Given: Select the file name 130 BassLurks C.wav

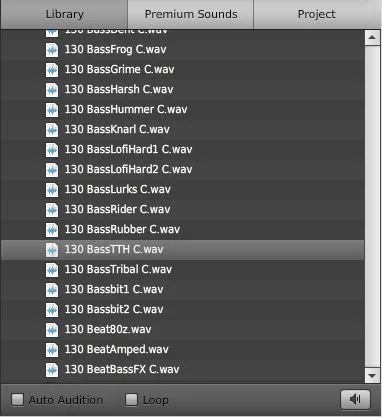Looking at the screenshot, I should (x=118, y=189).
